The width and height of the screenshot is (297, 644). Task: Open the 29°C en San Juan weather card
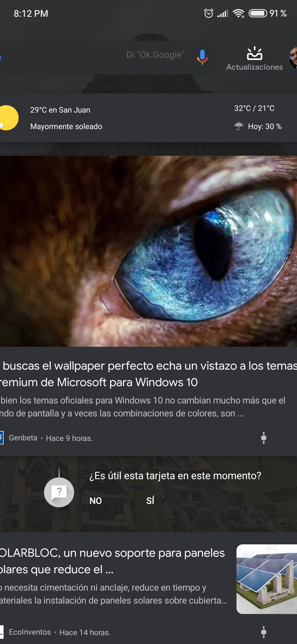pos(148,118)
